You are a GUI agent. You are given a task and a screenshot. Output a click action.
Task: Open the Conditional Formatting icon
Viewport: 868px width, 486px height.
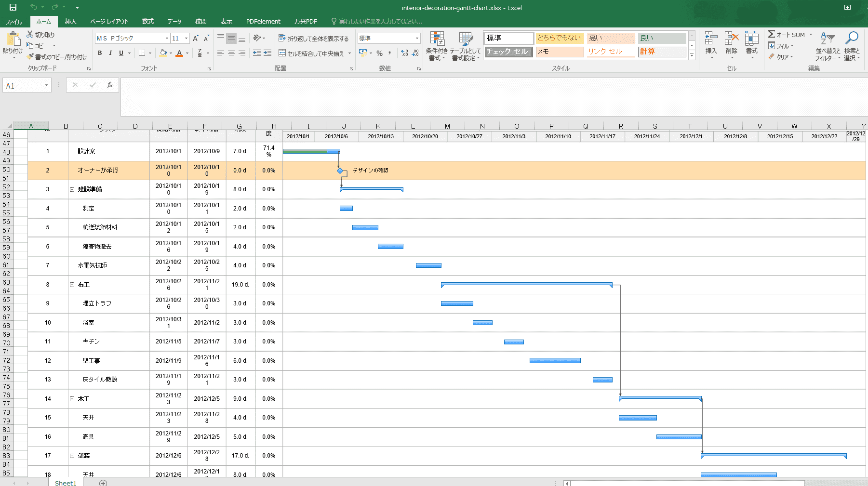point(437,40)
